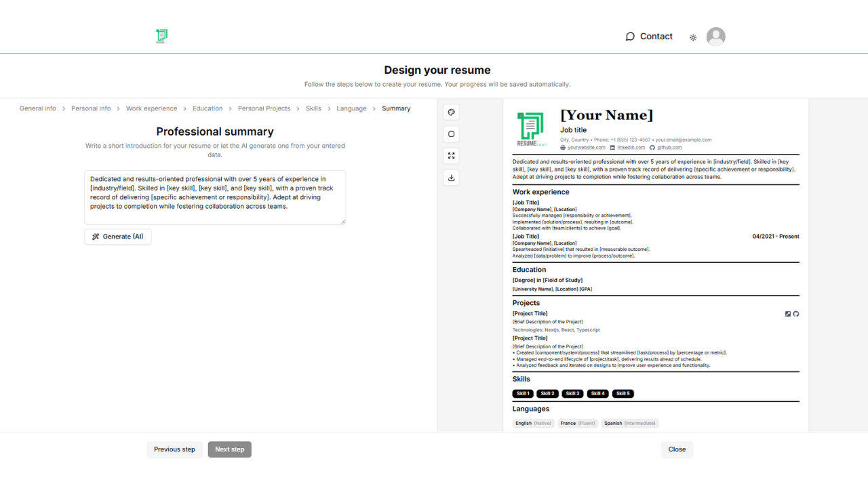Screen dimensions: 868x488
Task: Open the user avatar profile menu
Action: pyautogui.click(x=715, y=37)
